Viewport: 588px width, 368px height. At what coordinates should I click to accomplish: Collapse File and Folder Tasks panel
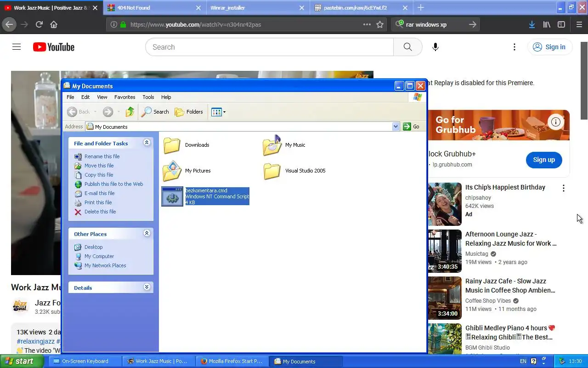coord(147,143)
